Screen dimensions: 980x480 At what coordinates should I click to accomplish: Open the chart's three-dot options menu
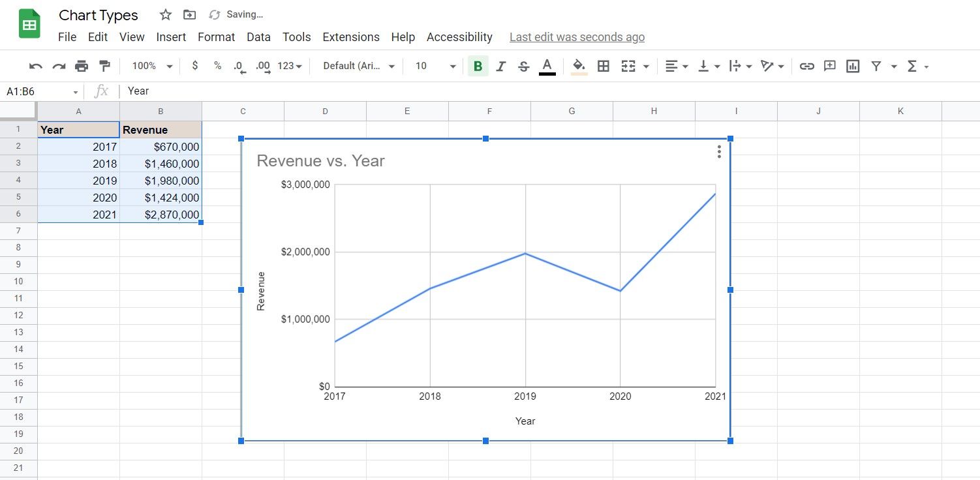(719, 152)
